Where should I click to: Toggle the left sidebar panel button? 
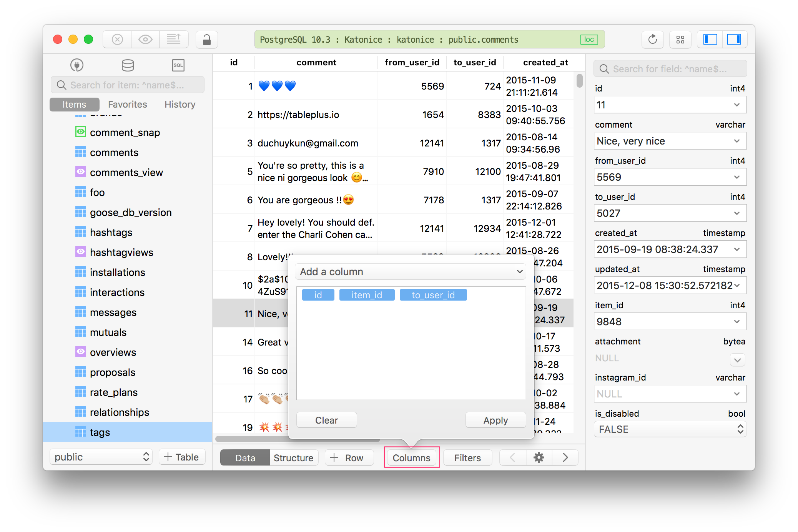click(710, 40)
